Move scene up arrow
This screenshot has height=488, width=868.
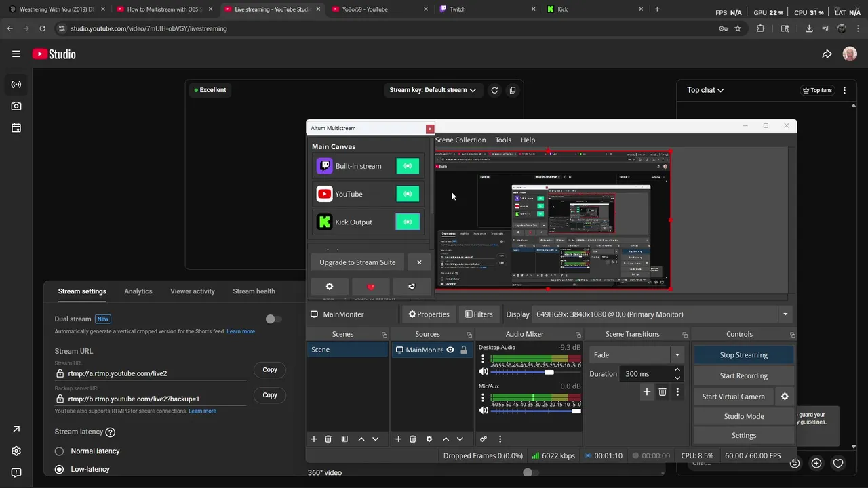click(x=361, y=439)
